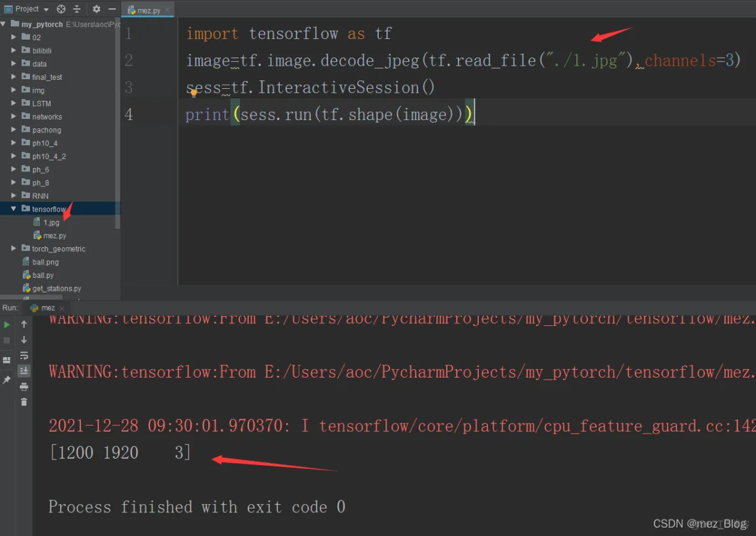Click the stop process icon
Image resolution: width=756 pixels, height=536 pixels.
pyautogui.click(x=7, y=341)
